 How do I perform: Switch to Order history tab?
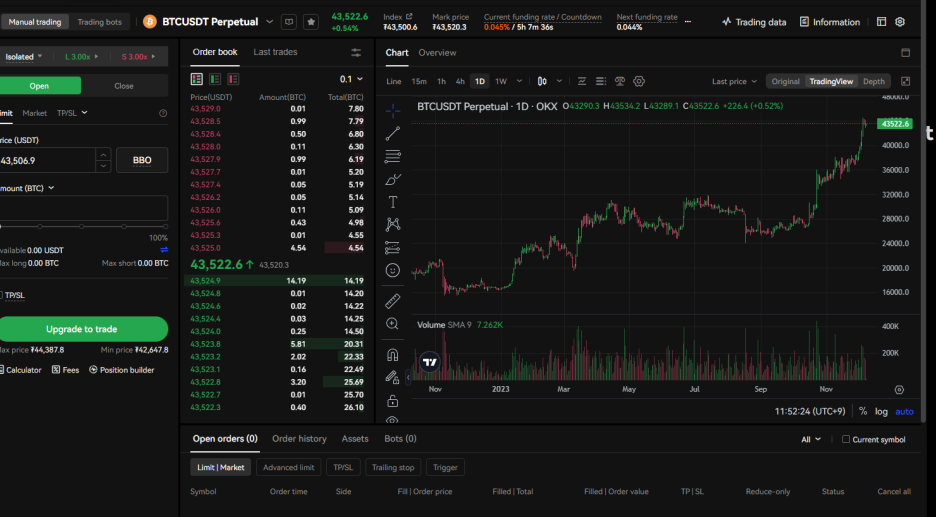[299, 439]
